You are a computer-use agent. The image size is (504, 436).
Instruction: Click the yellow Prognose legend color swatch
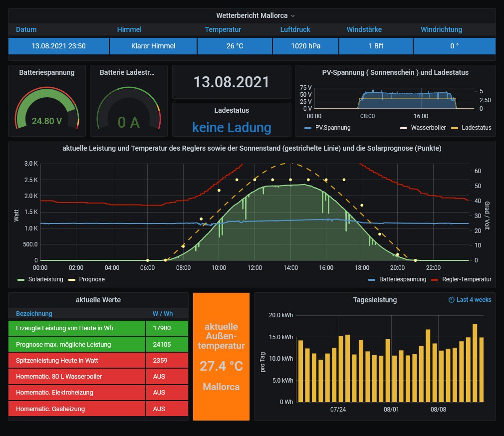coord(73,279)
